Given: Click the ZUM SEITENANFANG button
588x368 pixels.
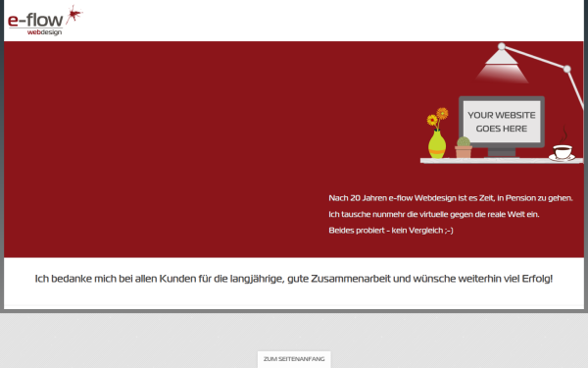Looking at the screenshot, I should click(294, 359).
